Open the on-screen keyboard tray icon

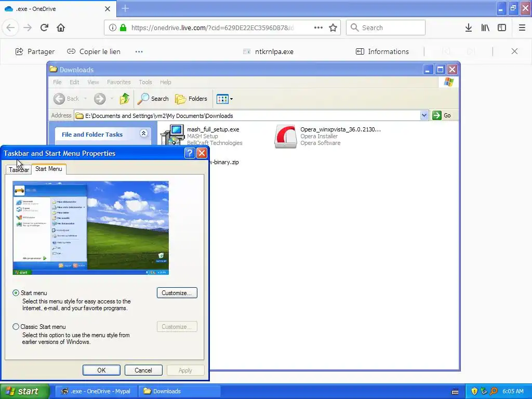tap(455, 392)
